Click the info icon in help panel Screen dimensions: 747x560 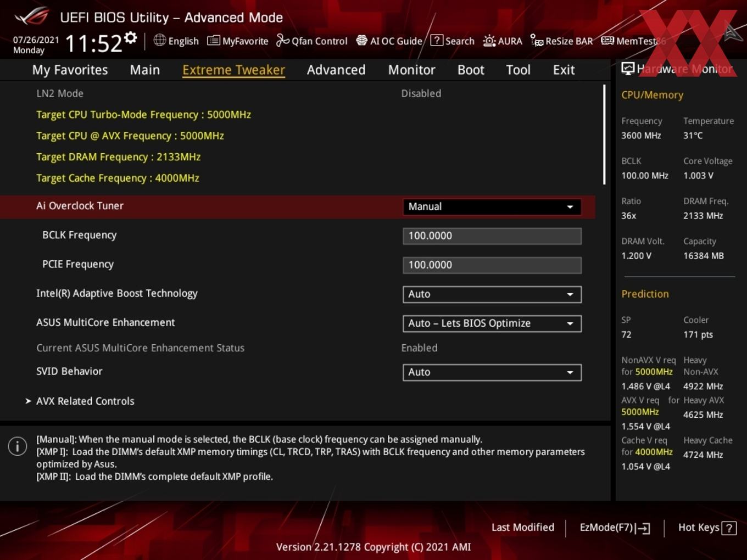[x=18, y=446]
